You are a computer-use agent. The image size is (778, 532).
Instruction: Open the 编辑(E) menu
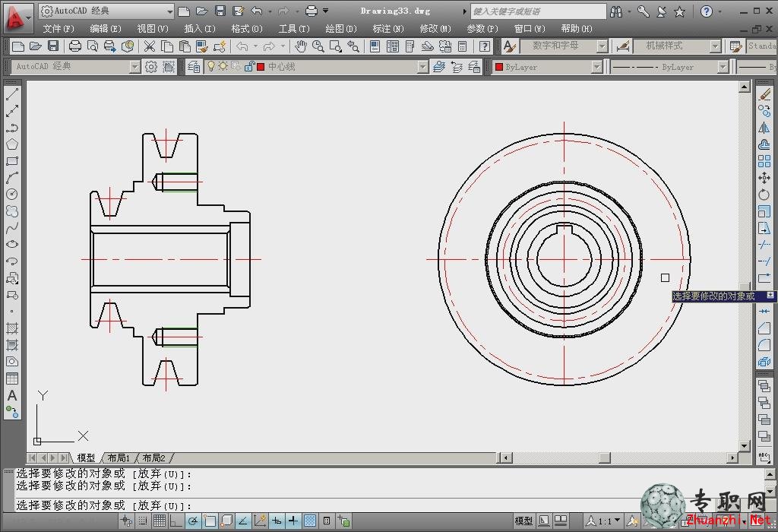[106, 29]
